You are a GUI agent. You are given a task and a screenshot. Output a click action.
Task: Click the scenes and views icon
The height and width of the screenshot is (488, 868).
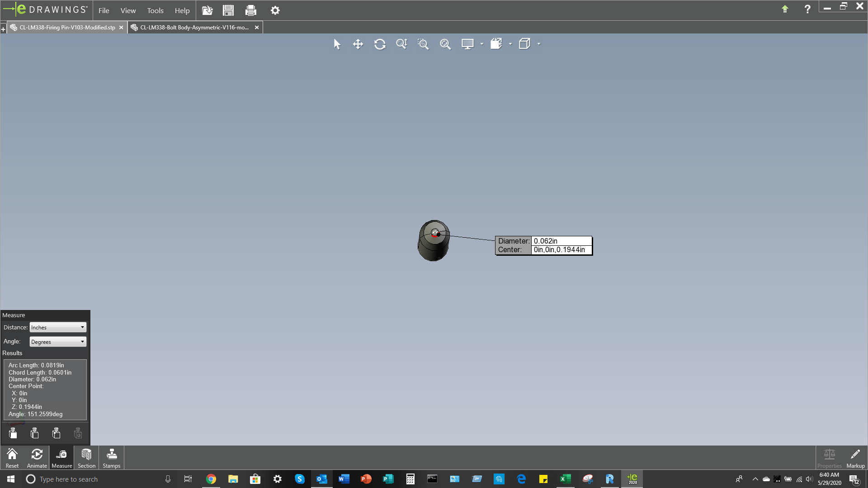coord(496,44)
